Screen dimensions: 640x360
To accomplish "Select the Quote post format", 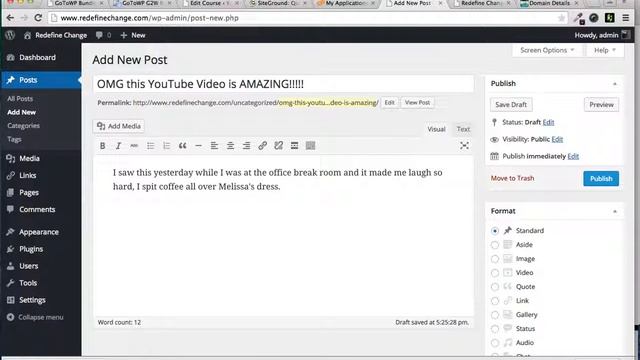I will pyautogui.click(x=495, y=287).
